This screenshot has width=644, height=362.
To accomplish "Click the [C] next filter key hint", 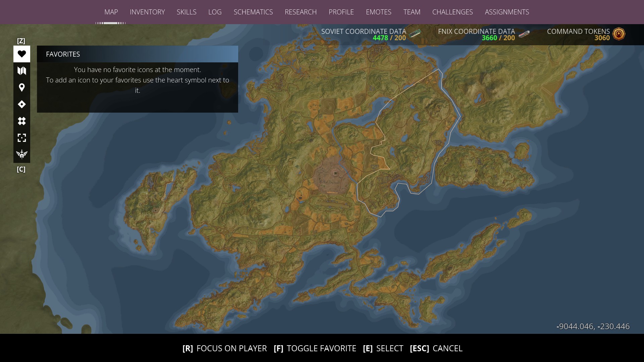I will coord(21,169).
